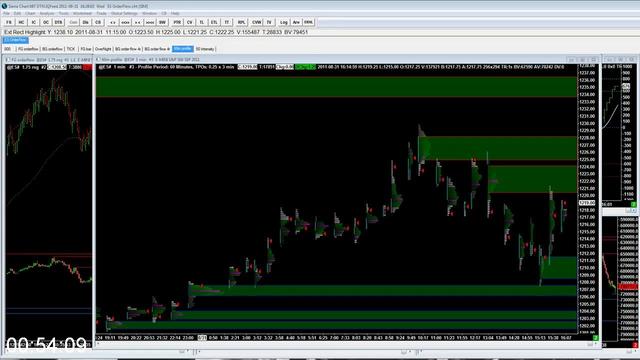Click the last toolbar button after Arw
The width and height of the screenshot is (640, 360).
click(x=308, y=22)
